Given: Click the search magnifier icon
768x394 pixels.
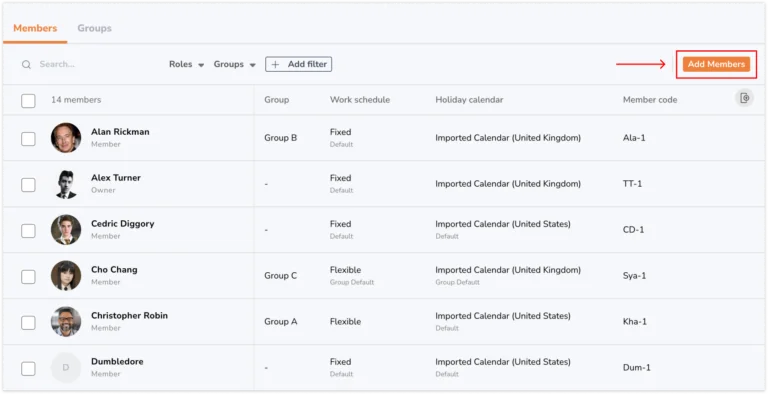Looking at the screenshot, I should click(26, 65).
